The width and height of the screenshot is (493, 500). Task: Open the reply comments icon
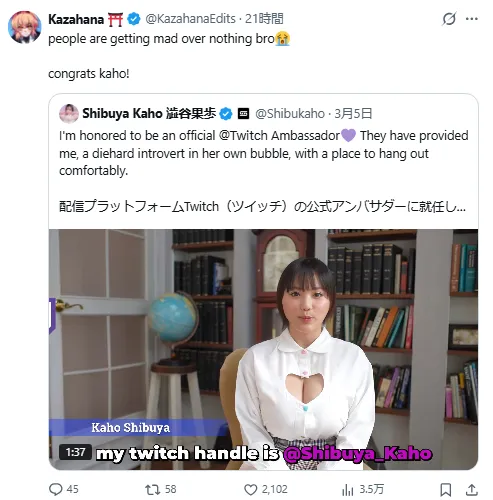(56, 489)
